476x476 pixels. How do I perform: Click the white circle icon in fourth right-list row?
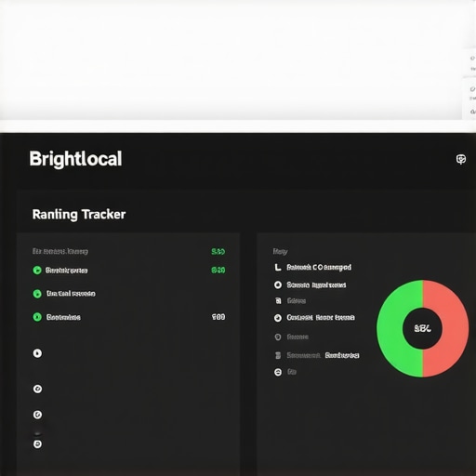point(278,318)
